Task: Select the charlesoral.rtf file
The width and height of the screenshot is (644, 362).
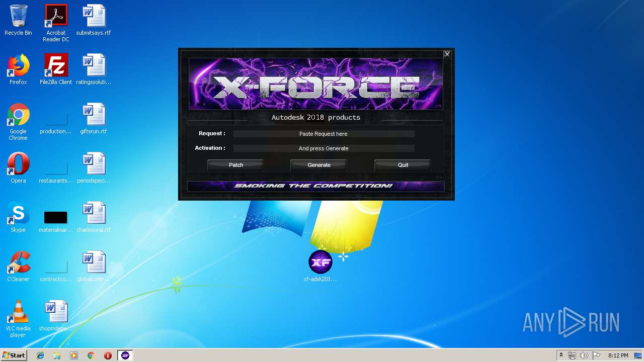Action: click(x=94, y=217)
